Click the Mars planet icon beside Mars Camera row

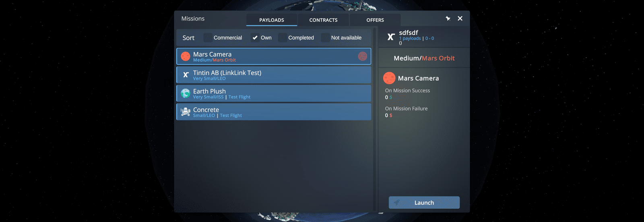(186, 56)
